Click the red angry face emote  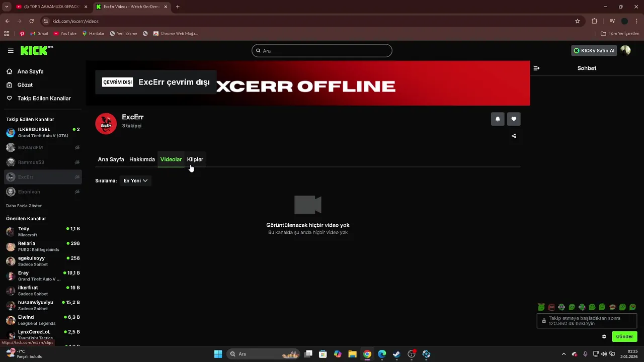pyautogui.click(x=551, y=307)
